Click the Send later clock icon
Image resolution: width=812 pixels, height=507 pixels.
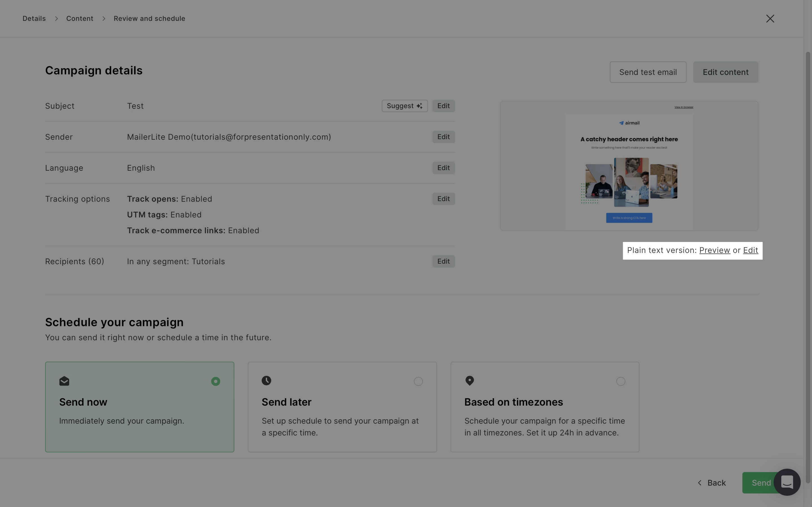(x=266, y=381)
